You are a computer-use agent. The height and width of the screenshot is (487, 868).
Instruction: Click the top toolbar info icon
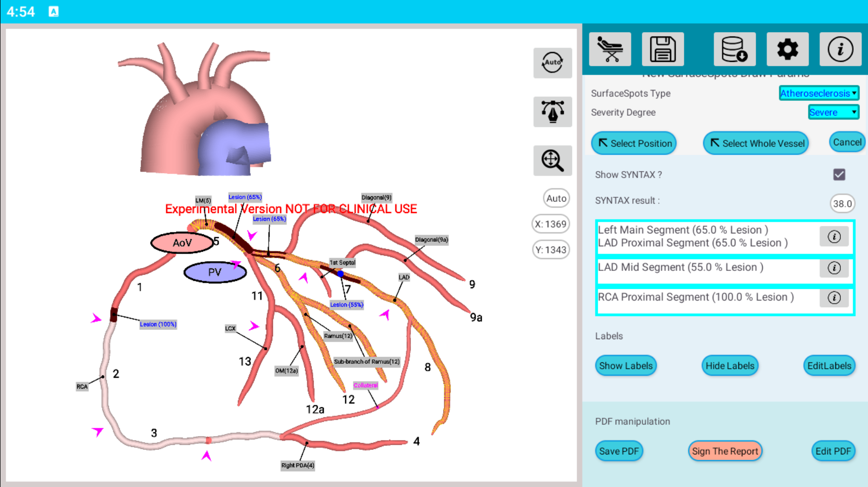point(840,49)
